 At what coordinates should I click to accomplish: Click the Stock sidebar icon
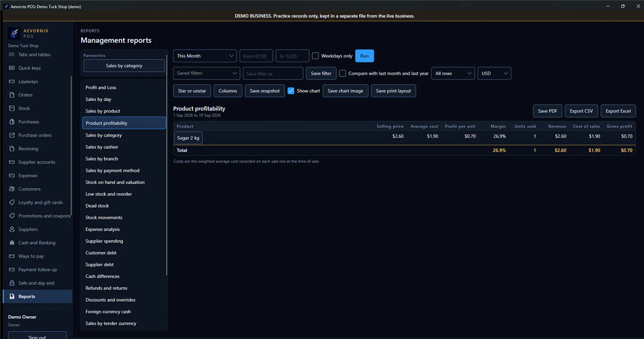click(x=12, y=109)
